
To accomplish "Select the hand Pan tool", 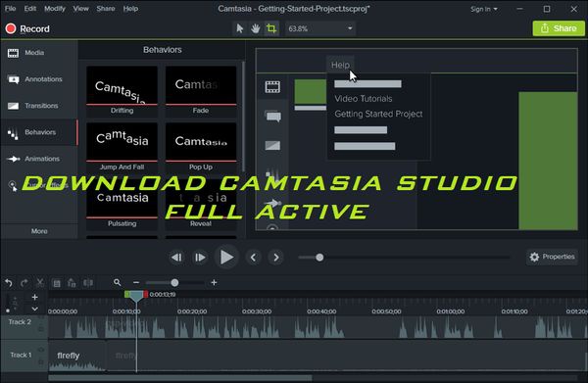I will 256,28.
